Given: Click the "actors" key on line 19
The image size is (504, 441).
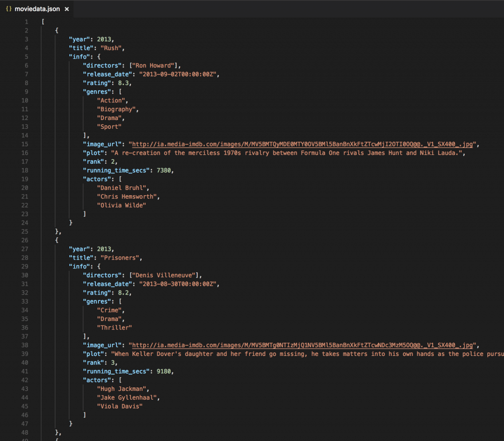Looking at the screenshot, I should pyautogui.click(x=97, y=179).
